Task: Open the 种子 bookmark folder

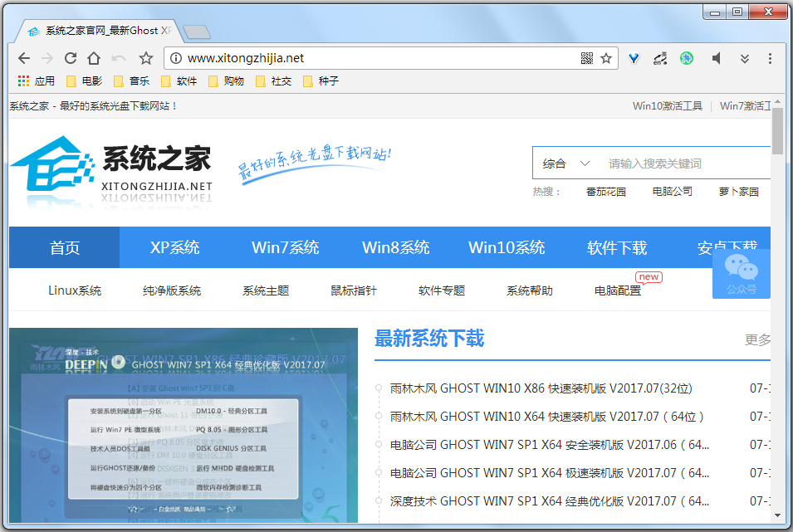Action: pos(321,81)
